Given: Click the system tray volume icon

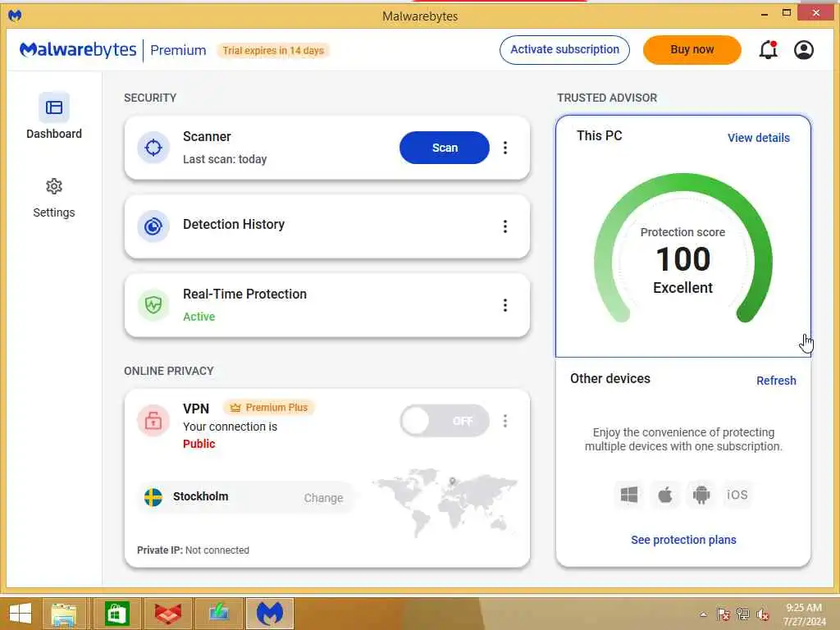Looking at the screenshot, I should (x=762, y=614).
